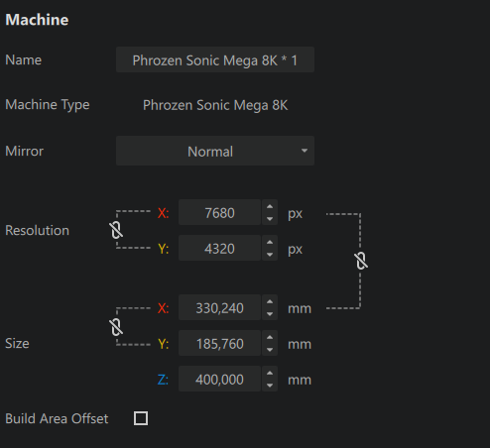Toggle the Resolution-to-Size link icon
This screenshot has height=448, width=490.
coord(361,261)
